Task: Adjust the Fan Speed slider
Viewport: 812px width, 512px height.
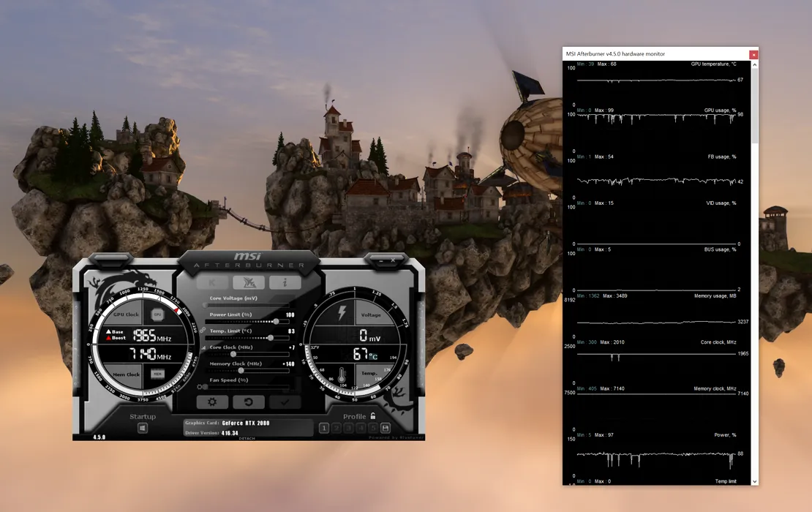Action: pyautogui.click(x=247, y=387)
